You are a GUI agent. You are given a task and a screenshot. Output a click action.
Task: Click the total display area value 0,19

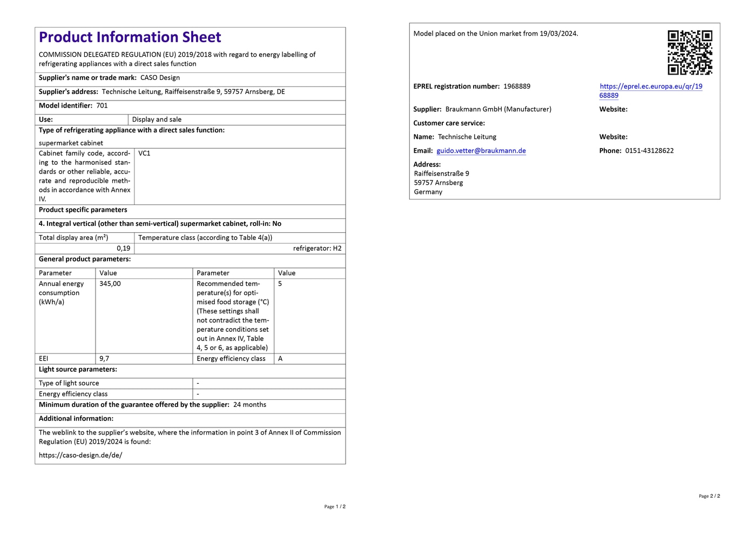pyautogui.click(x=123, y=249)
